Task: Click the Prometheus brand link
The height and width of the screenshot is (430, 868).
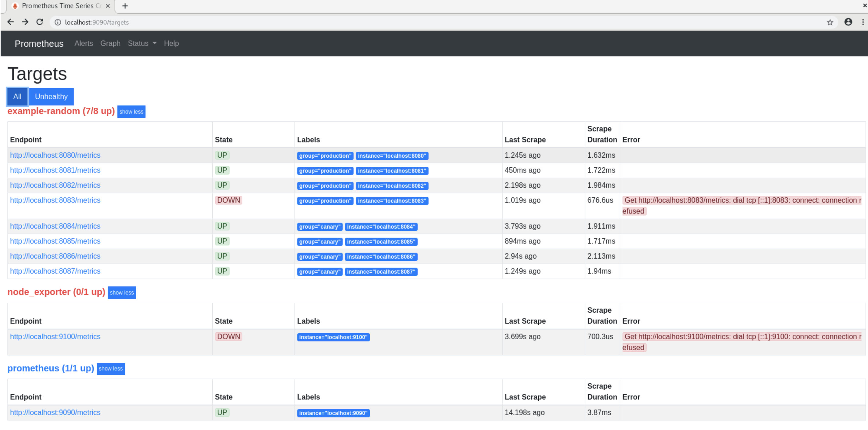Action: pyautogui.click(x=39, y=43)
